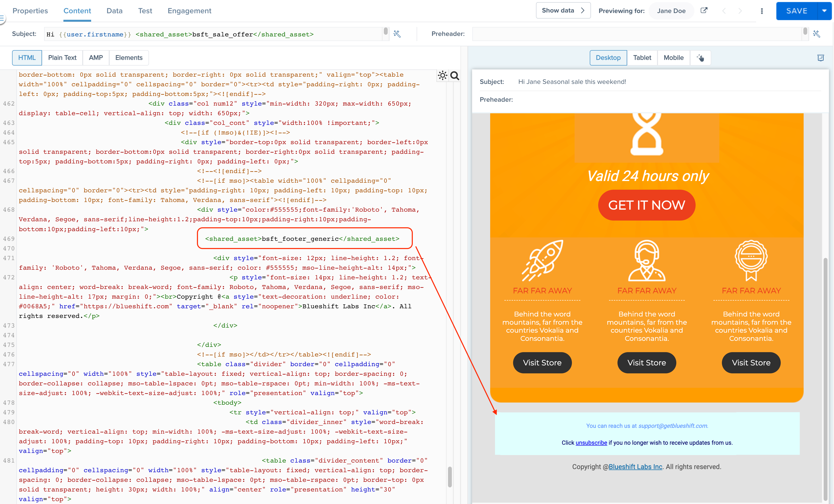Viewport: 834px width, 504px height.
Task: Toggle the editor light/dark theme icon
Action: (x=442, y=75)
